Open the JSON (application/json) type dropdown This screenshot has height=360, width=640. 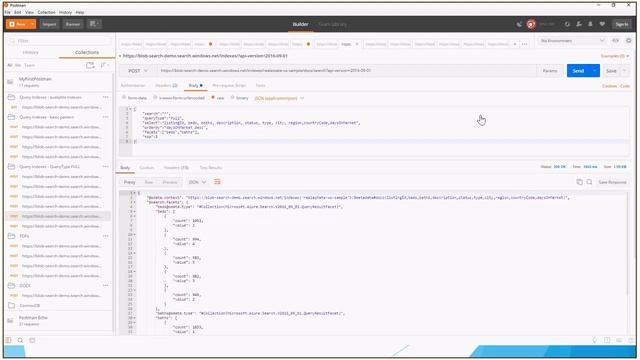click(x=279, y=98)
